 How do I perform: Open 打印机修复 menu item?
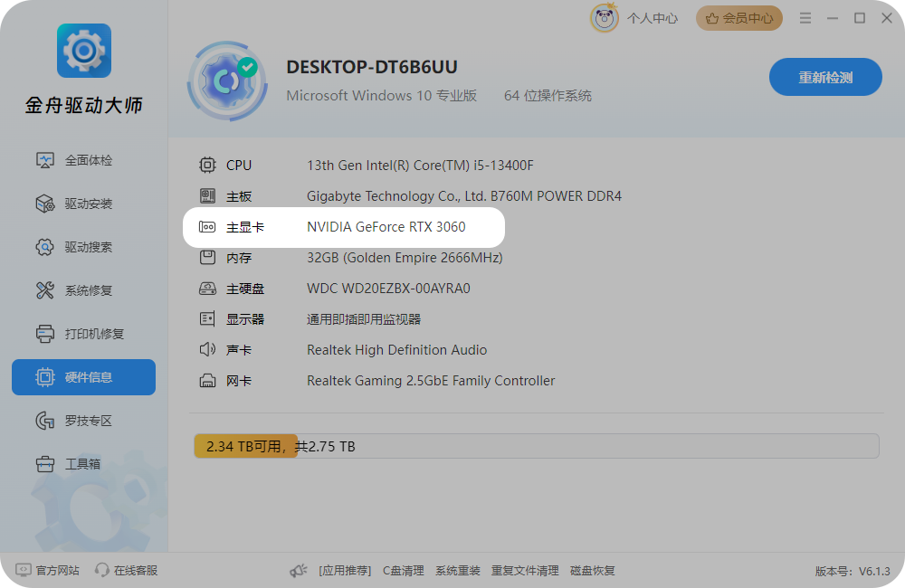(83, 334)
